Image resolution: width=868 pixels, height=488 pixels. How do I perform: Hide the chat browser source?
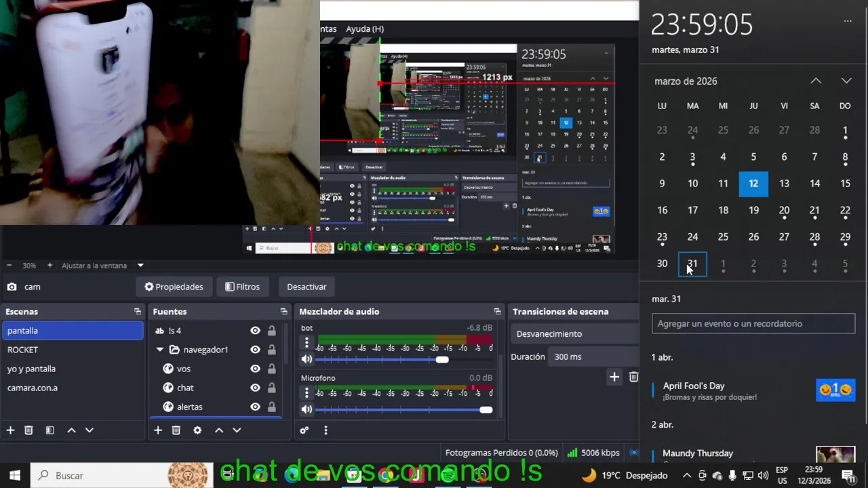pos(255,388)
